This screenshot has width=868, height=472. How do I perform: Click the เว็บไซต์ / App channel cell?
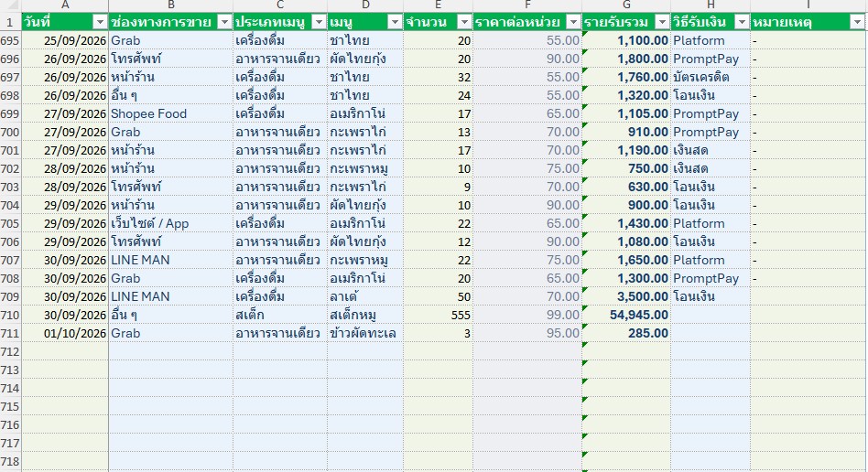point(170,223)
